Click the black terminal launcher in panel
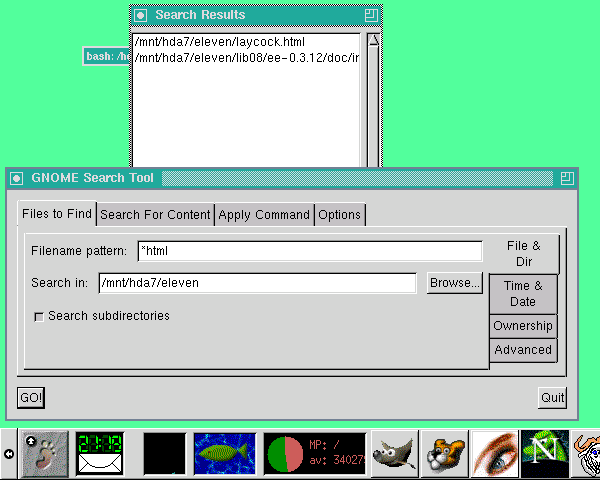The width and height of the screenshot is (600, 480). (x=163, y=455)
